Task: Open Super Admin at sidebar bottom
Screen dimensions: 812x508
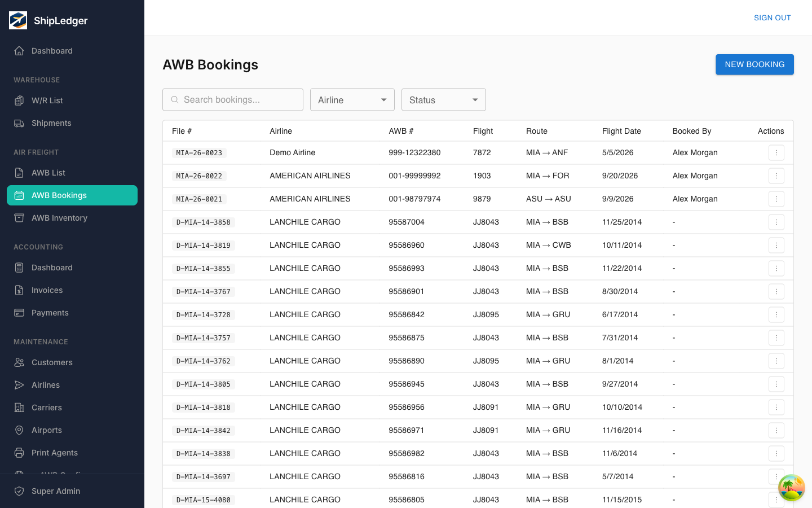Action: click(x=72, y=491)
